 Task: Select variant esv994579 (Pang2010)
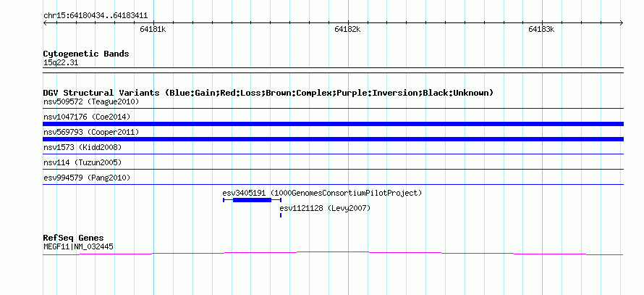tap(87, 178)
